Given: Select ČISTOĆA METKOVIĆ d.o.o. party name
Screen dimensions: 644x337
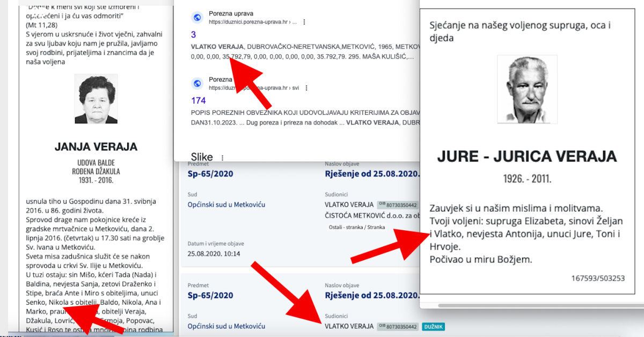Looking at the screenshot, I should click(371, 216).
